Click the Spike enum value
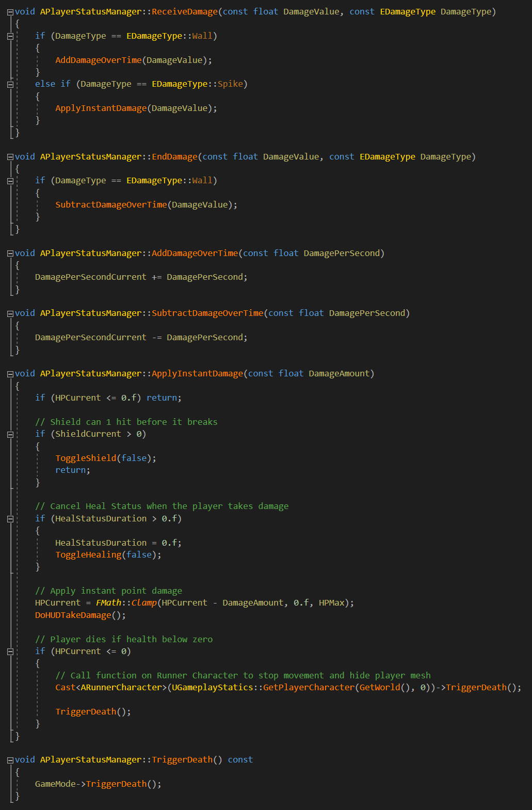 tap(230, 84)
